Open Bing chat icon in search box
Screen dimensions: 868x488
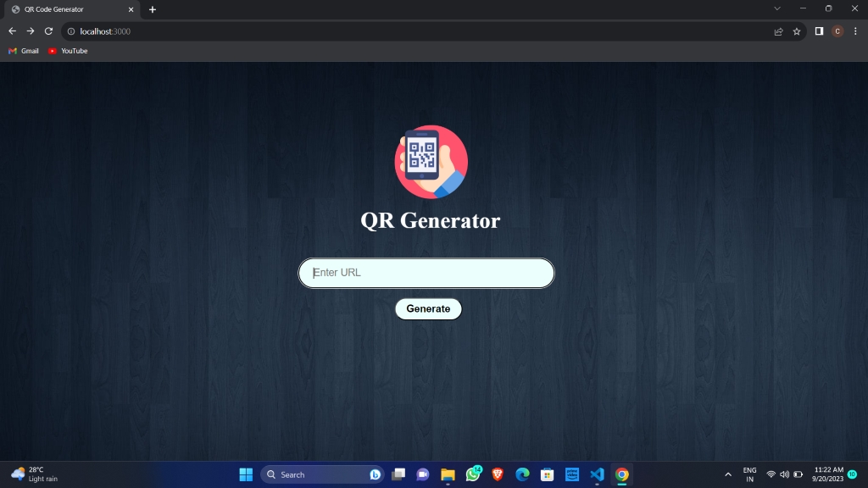pyautogui.click(x=375, y=474)
